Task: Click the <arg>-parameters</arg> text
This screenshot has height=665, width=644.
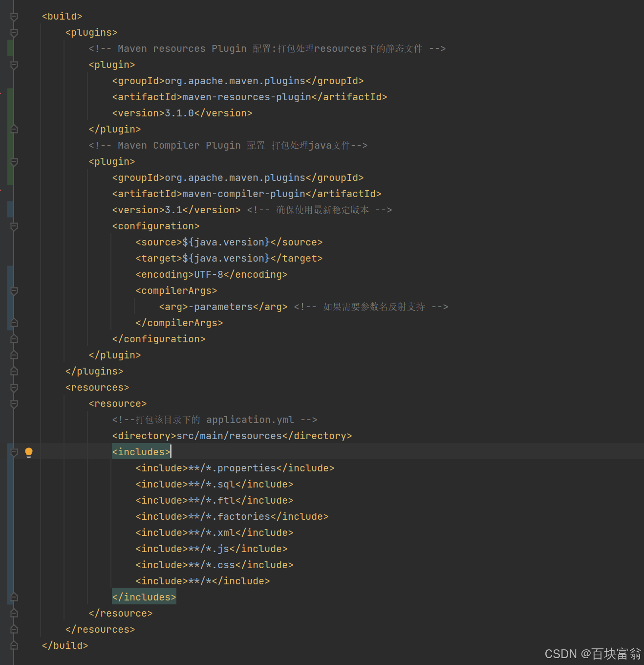Action: [x=223, y=307]
